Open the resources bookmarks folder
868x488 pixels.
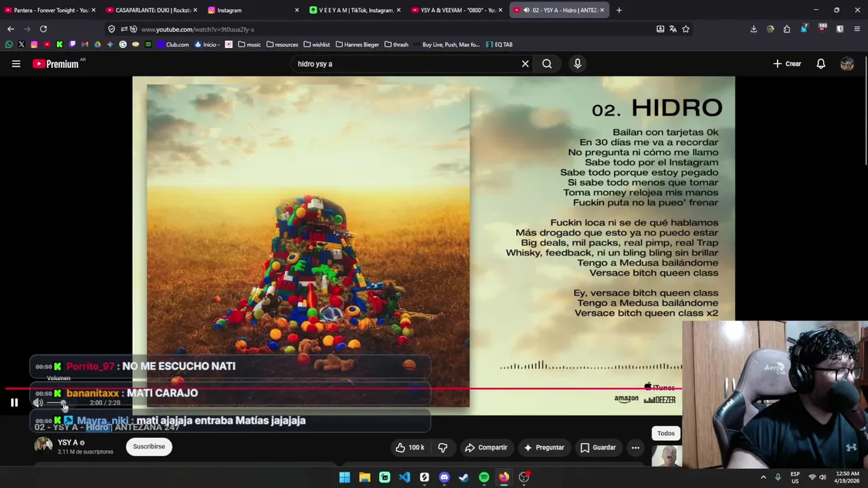(x=282, y=45)
